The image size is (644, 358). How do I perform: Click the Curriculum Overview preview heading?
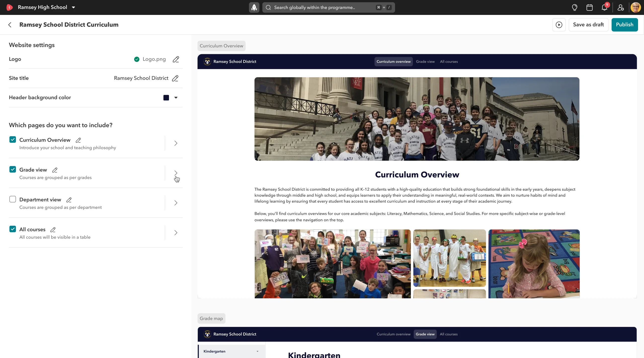pyautogui.click(x=417, y=174)
